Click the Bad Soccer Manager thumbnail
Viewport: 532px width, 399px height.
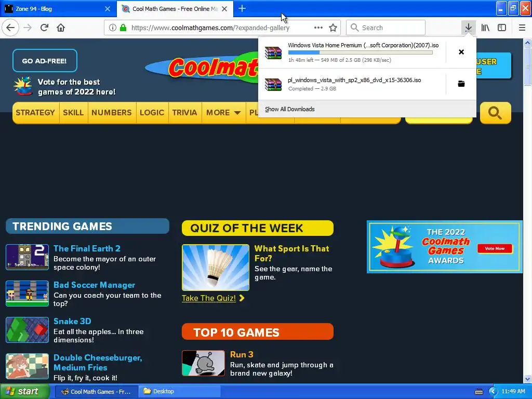[27, 294]
